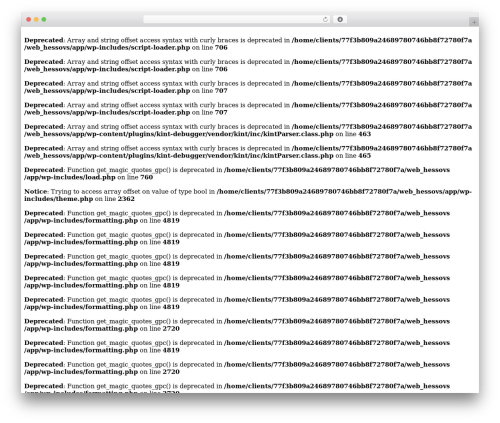This screenshot has height=423, width=500.
Task: Close the browser window with red button
Action: [x=29, y=20]
